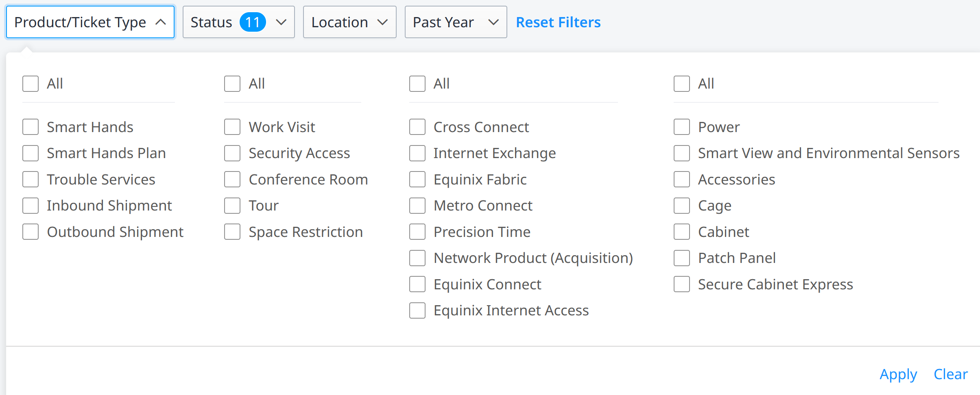Viewport: 980px width, 395px height.
Task: Tick the Cage checkbox
Action: click(682, 206)
